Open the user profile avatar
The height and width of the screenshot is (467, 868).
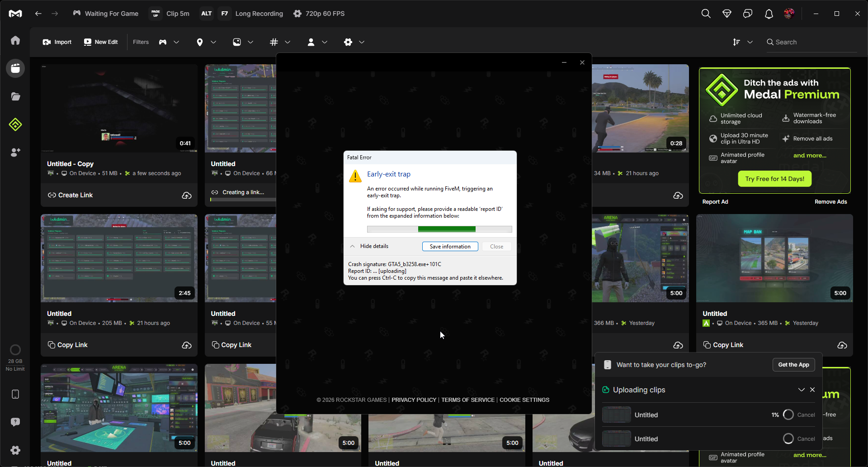pyautogui.click(x=789, y=14)
